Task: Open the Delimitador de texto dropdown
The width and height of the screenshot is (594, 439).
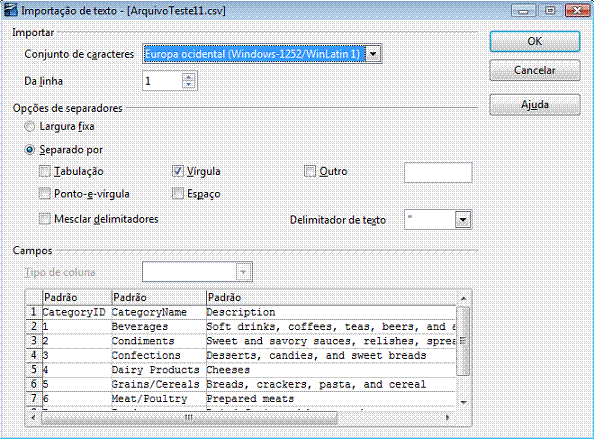Action: click(x=463, y=220)
